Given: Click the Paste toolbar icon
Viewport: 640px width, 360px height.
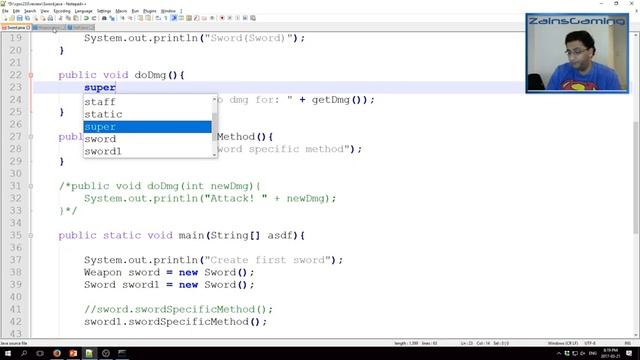Looking at the screenshot, I should [x=76, y=18].
